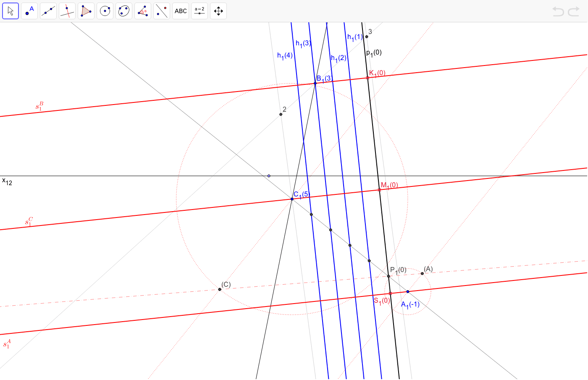Select the Ellipse conic tool
This screenshot has height=380, width=588.
click(x=124, y=11)
